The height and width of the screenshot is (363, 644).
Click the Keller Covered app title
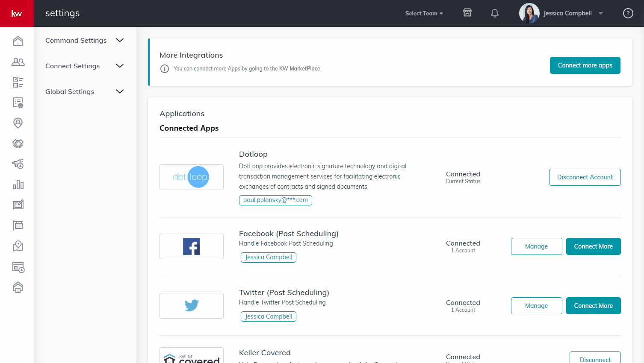click(x=265, y=353)
